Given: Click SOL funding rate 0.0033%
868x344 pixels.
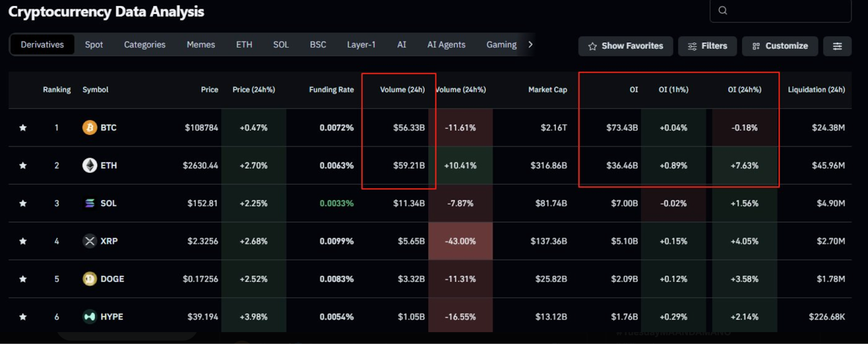Looking at the screenshot, I should 336,203.
